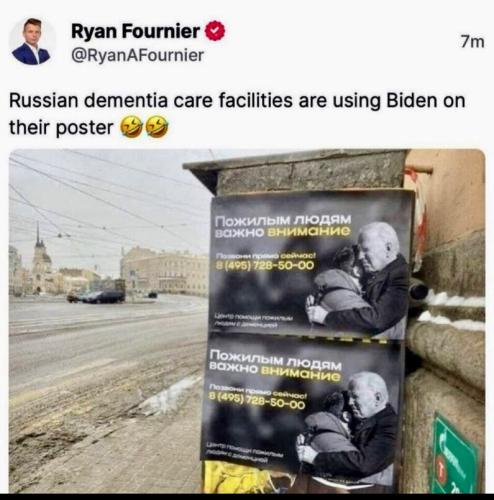
Task: Click phone number on lower poster
Action: (257, 402)
